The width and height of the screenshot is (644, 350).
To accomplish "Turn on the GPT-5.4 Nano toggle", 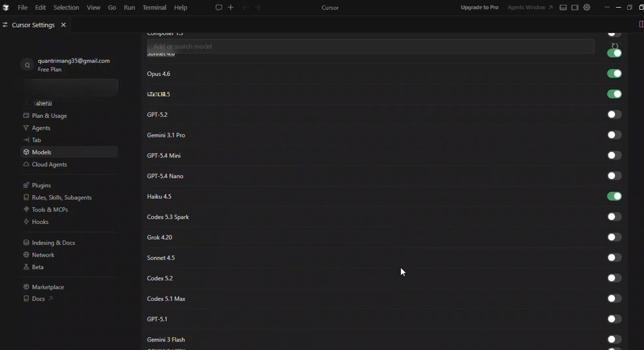I will coord(614,176).
